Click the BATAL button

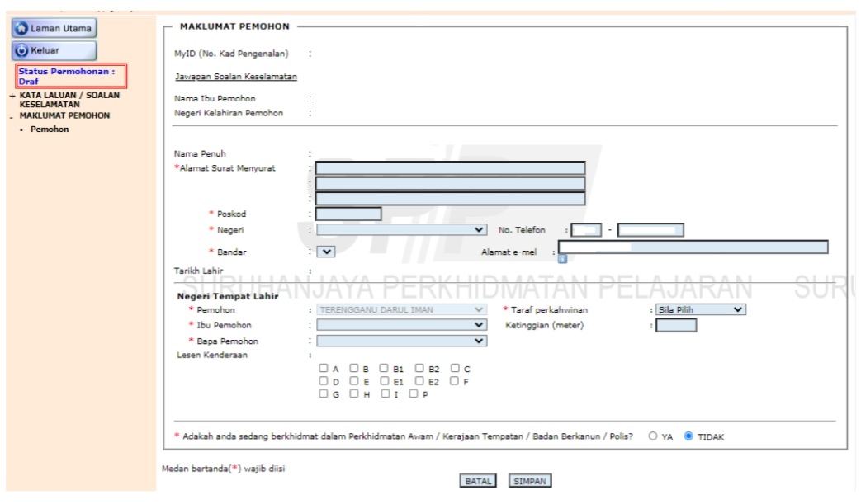pos(478,481)
